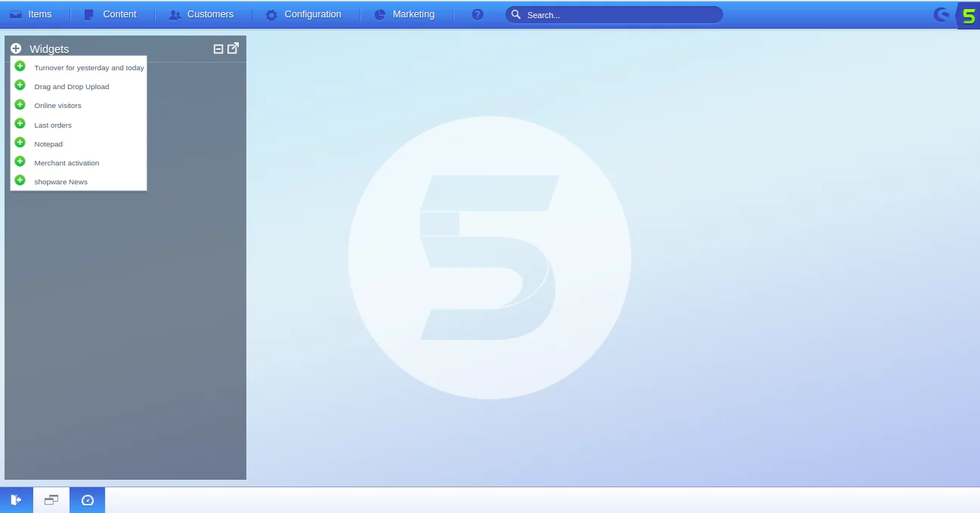Viewport: 980px width, 513px height.
Task: Select the "Notepad" widget entry
Action: point(79,144)
